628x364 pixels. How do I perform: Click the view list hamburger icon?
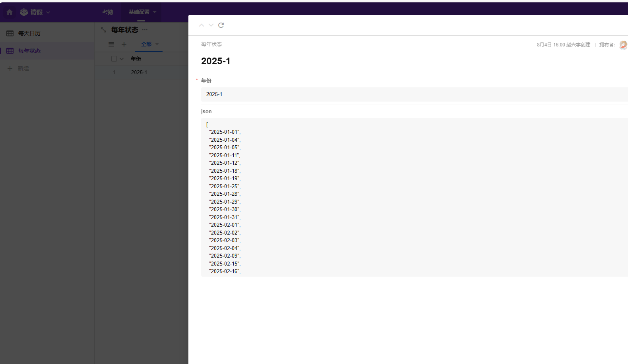[x=111, y=44]
